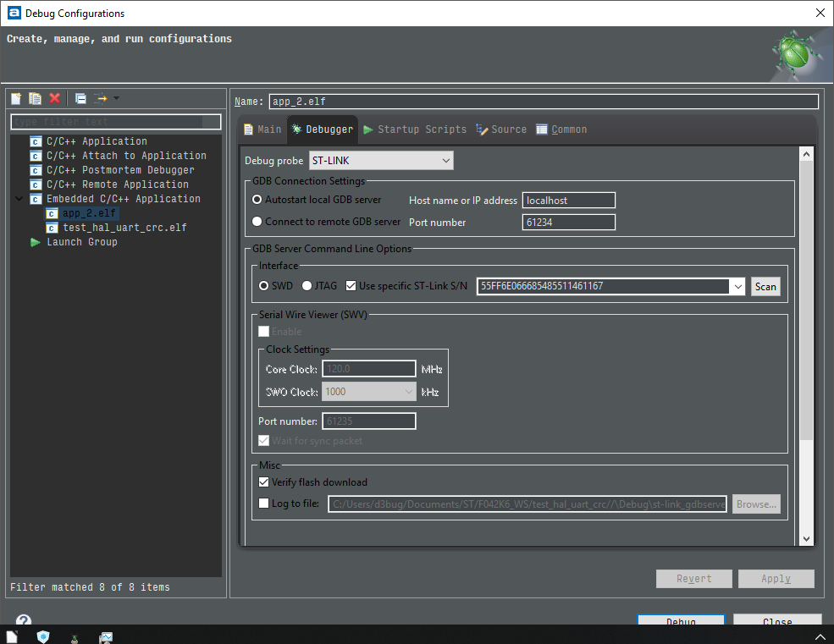Delete selected launch configuration with red X

54,98
